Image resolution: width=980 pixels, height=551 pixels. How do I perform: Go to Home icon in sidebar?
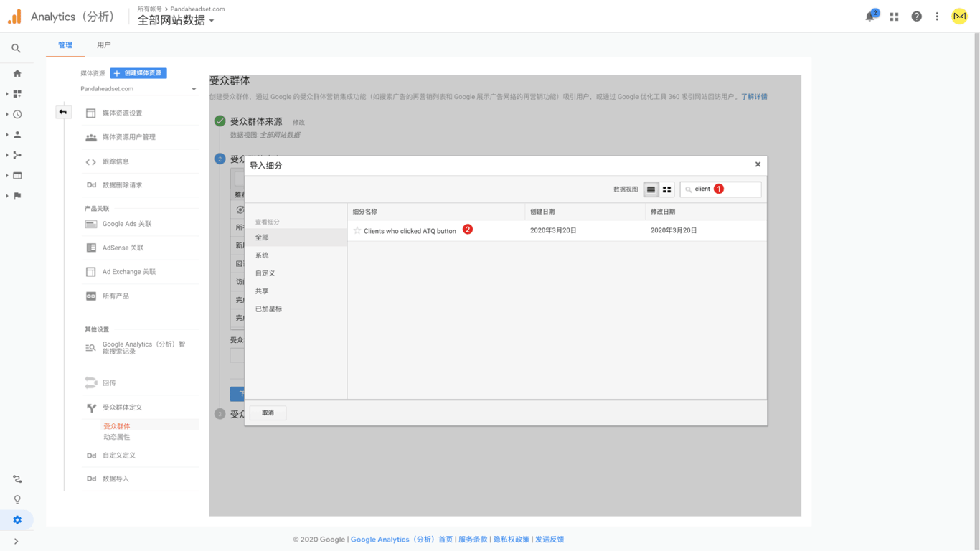tap(17, 73)
